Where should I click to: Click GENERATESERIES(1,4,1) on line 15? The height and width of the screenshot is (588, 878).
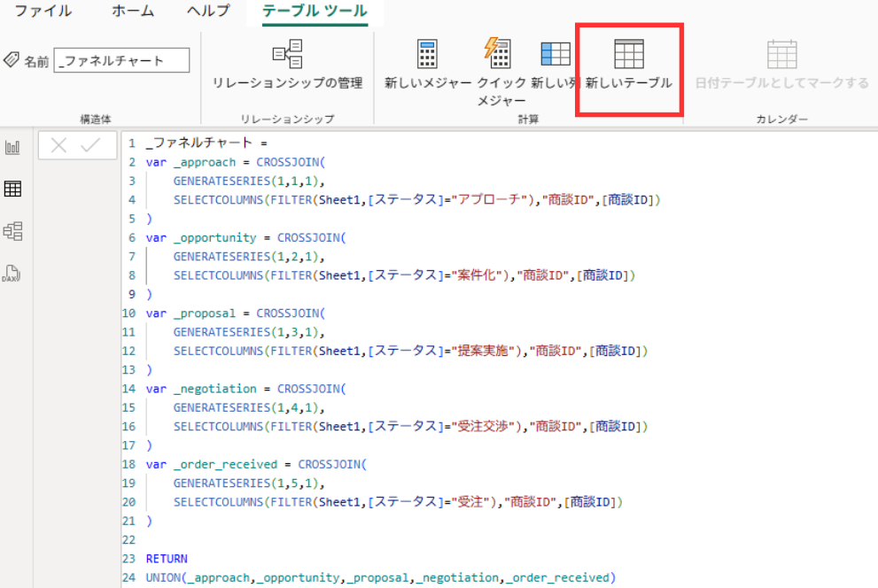(245, 407)
